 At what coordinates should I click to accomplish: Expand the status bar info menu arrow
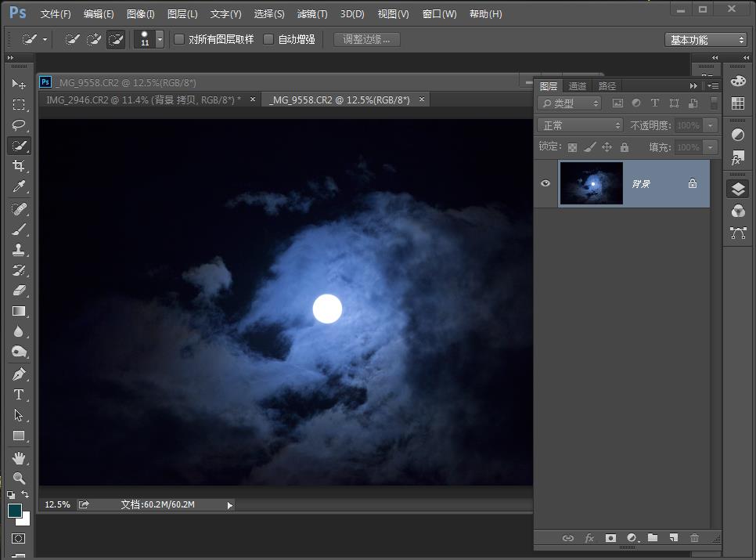(x=230, y=505)
